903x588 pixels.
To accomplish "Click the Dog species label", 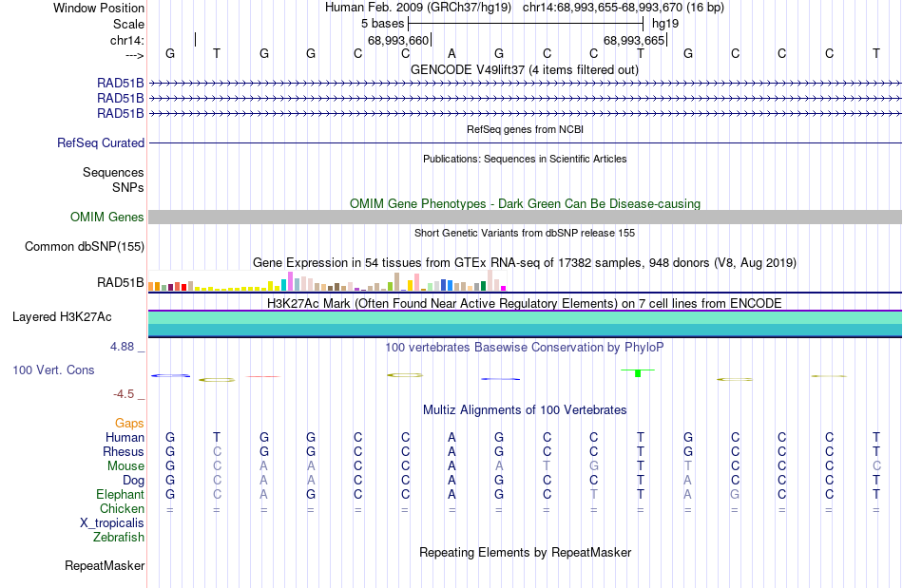I will [133, 480].
